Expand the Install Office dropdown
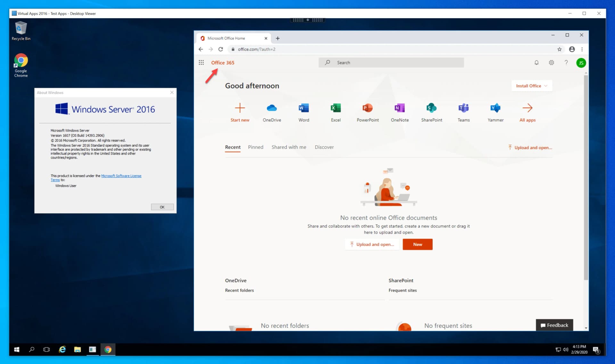 [x=532, y=86]
